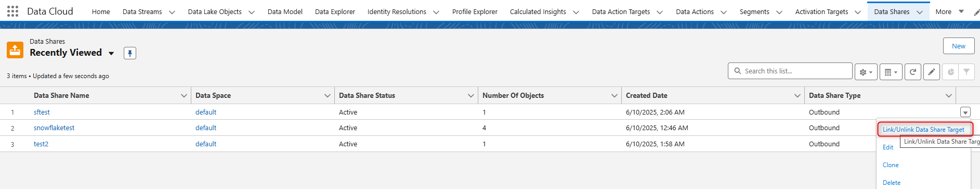Open list view controls gear menu
This screenshot has height=189, width=980.
866,72
